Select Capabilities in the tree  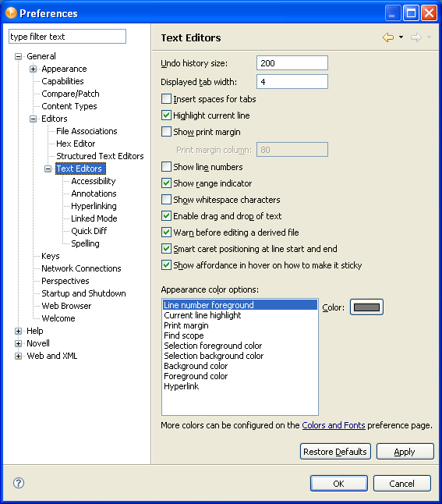62,81
